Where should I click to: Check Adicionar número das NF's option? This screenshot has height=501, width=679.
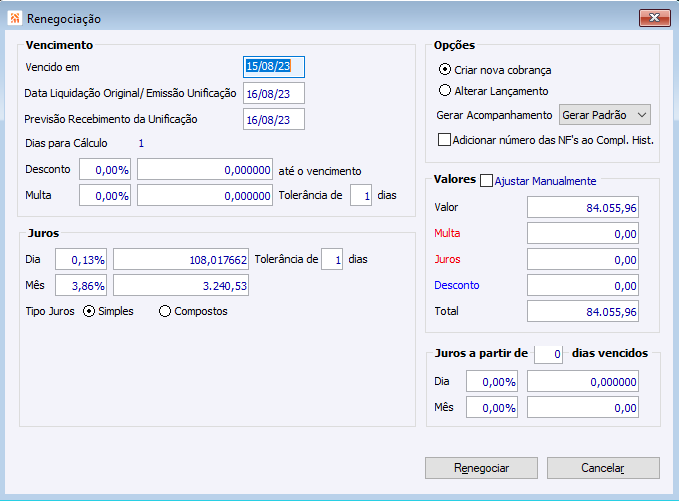point(445,140)
